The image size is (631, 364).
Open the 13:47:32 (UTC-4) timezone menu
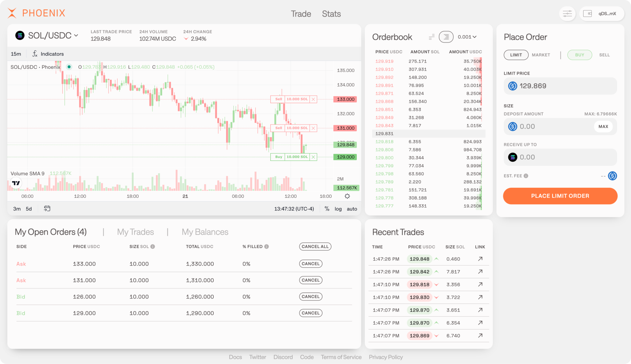(x=294, y=209)
